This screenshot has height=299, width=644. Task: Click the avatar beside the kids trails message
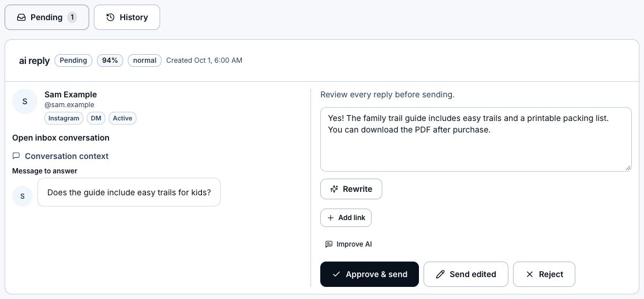[x=22, y=196]
